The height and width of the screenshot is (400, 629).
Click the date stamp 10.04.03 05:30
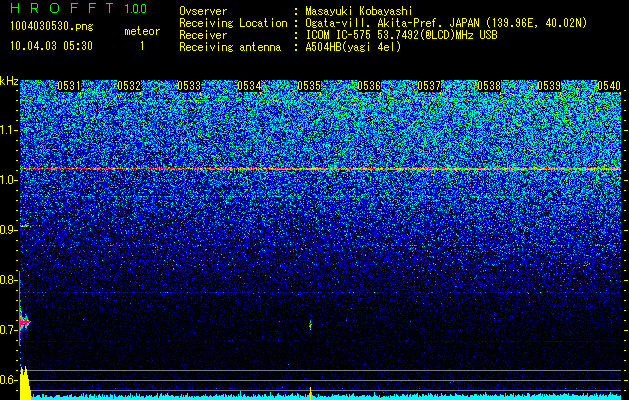click(x=51, y=46)
